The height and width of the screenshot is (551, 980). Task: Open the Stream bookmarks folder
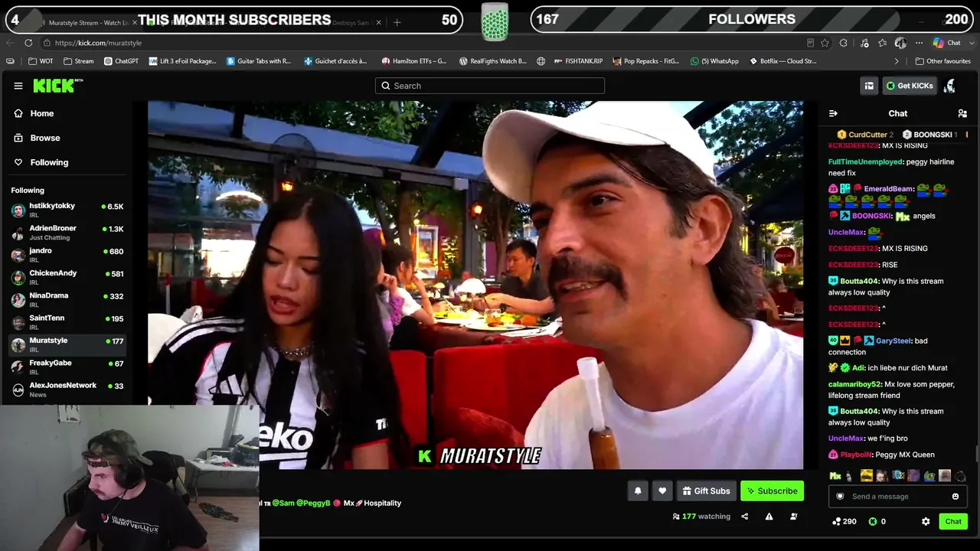coord(78,61)
